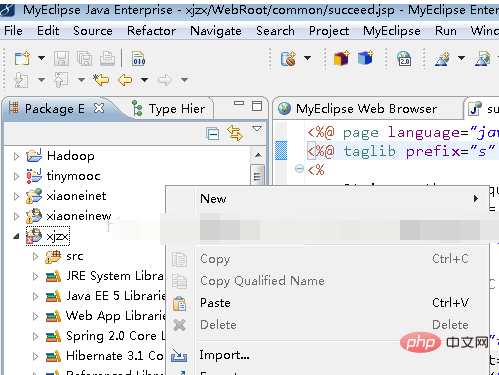Expand the Hadoop project
Viewport: 499px width, 375px height.
point(16,156)
